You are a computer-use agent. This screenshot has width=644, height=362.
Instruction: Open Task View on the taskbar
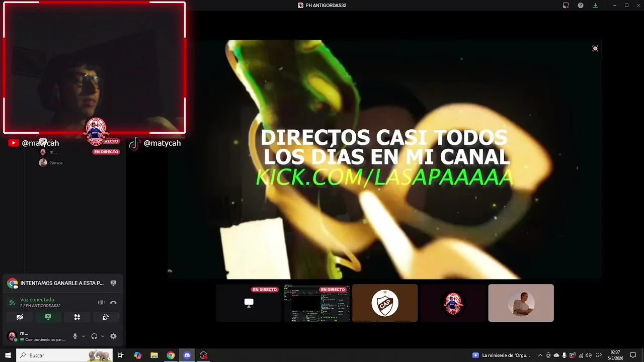121,355
